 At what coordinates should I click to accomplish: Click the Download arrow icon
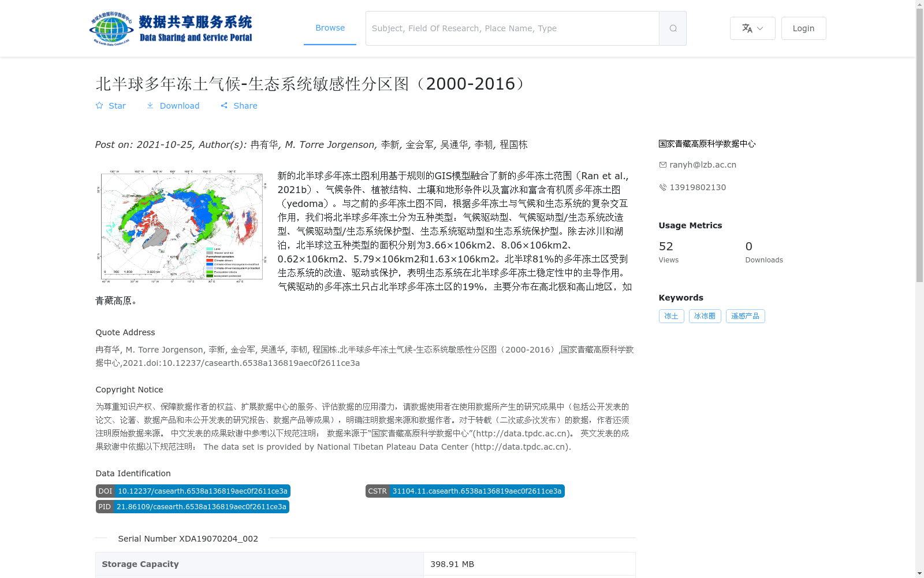click(150, 106)
